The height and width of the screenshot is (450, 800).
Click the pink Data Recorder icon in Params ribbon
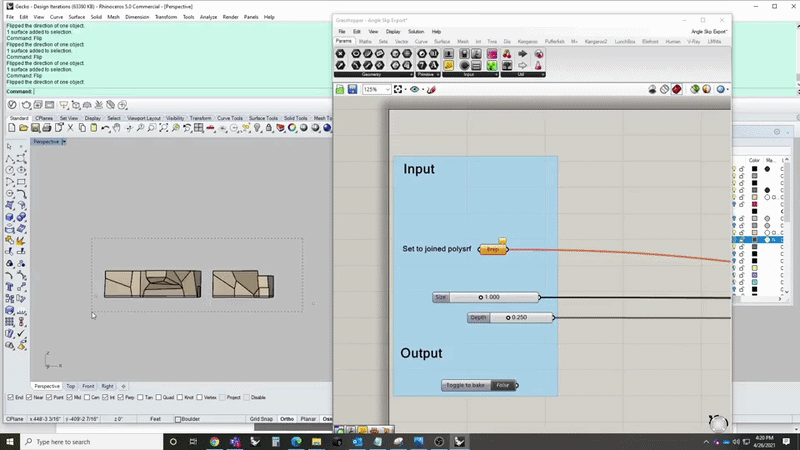[x=492, y=54]
